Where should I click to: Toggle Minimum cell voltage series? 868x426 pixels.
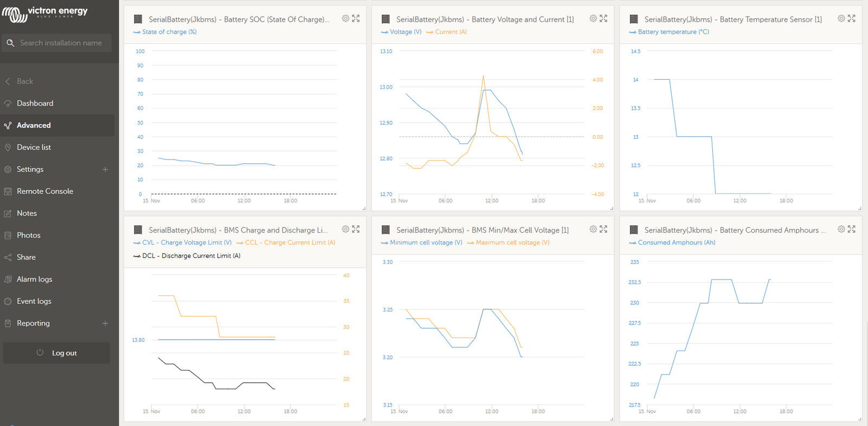pos(422,243)
